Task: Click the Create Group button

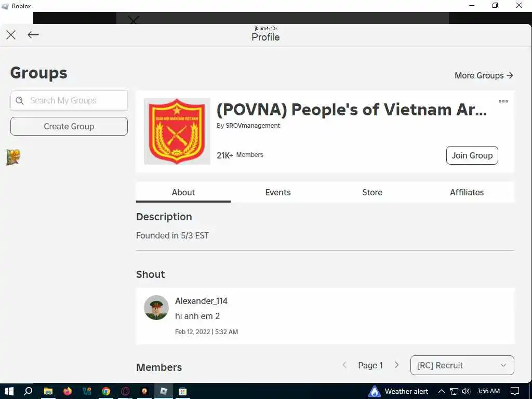Action: [69, 126]
